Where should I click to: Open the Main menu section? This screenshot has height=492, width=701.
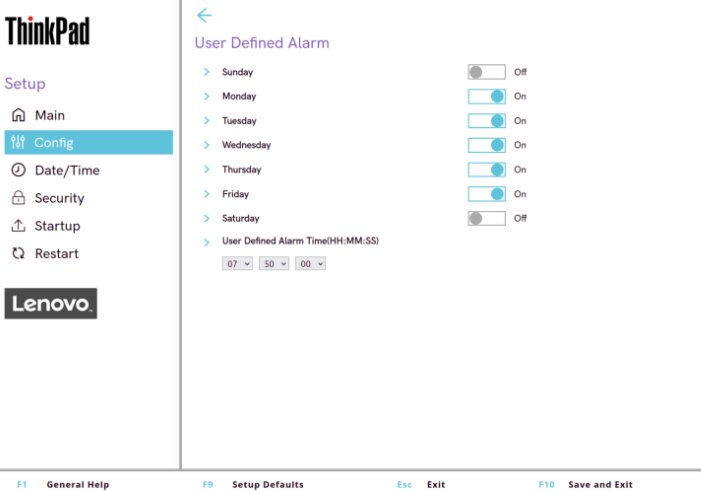(x=89, y=115)
